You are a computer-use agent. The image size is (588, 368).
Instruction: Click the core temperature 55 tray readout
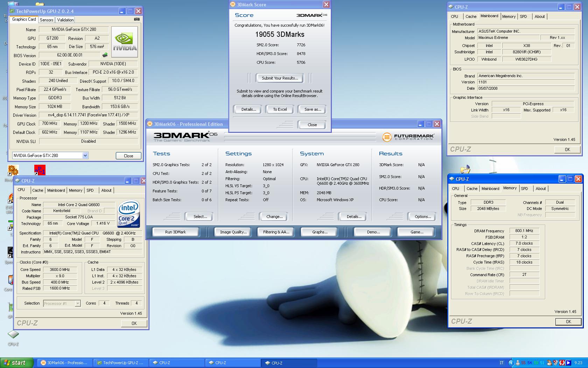tap(524, 363)
